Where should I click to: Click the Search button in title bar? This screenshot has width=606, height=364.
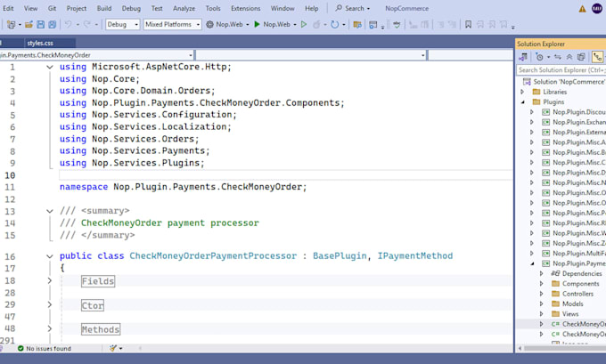353,8
